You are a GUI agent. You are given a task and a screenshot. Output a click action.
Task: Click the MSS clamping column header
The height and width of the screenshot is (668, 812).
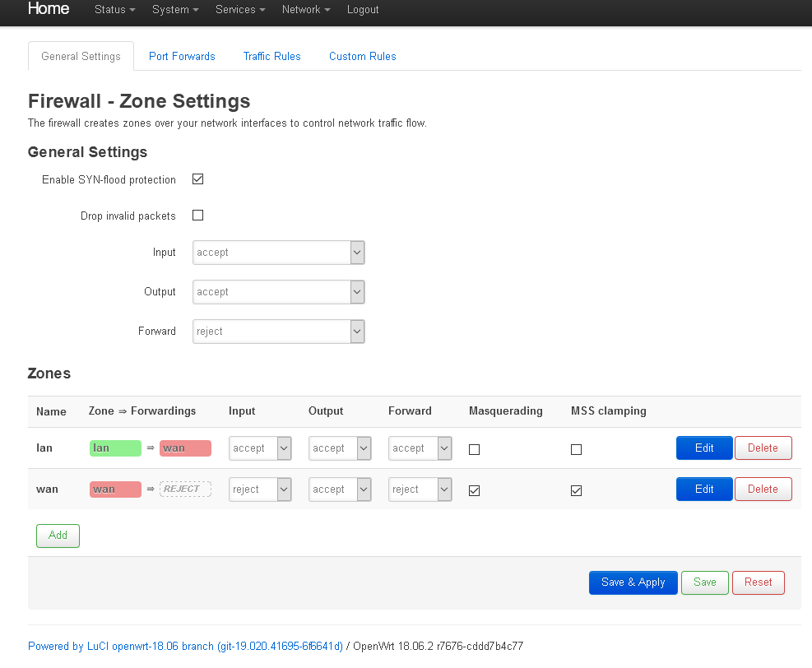[x=609, y=411]
